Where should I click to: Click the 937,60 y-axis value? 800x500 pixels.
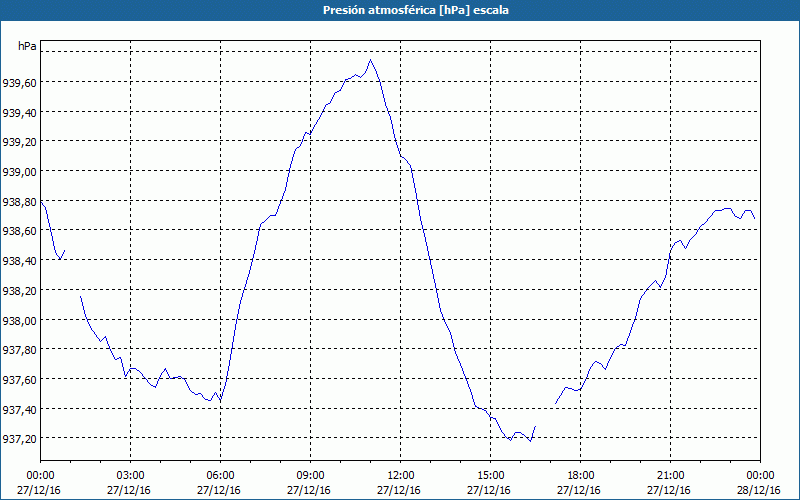click(x=19, y=380)
